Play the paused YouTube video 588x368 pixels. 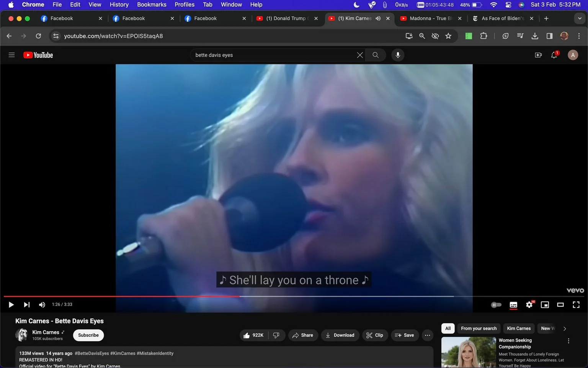[11, 305]
